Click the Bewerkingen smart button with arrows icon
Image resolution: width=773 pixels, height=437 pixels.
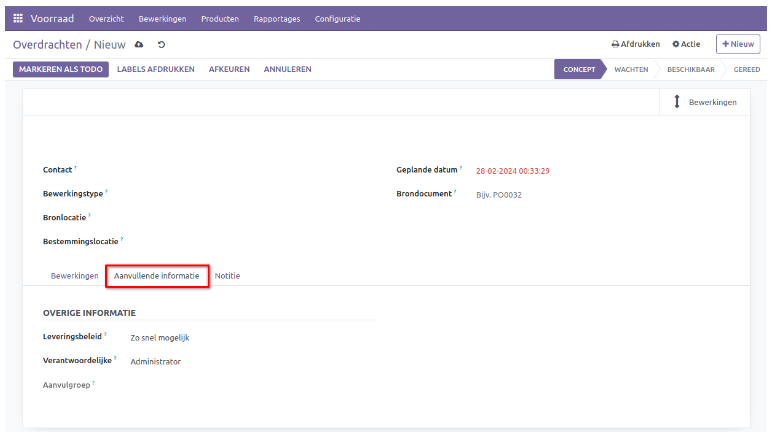coord(706,102)
